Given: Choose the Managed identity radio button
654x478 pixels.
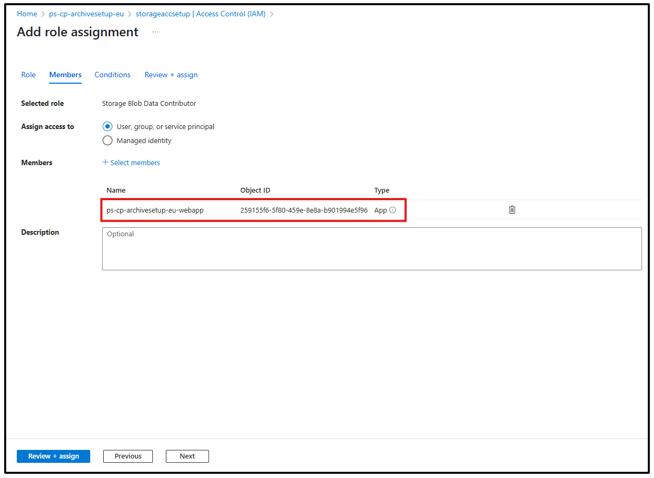Looking at the screenshot, I should tap(108, 141).
